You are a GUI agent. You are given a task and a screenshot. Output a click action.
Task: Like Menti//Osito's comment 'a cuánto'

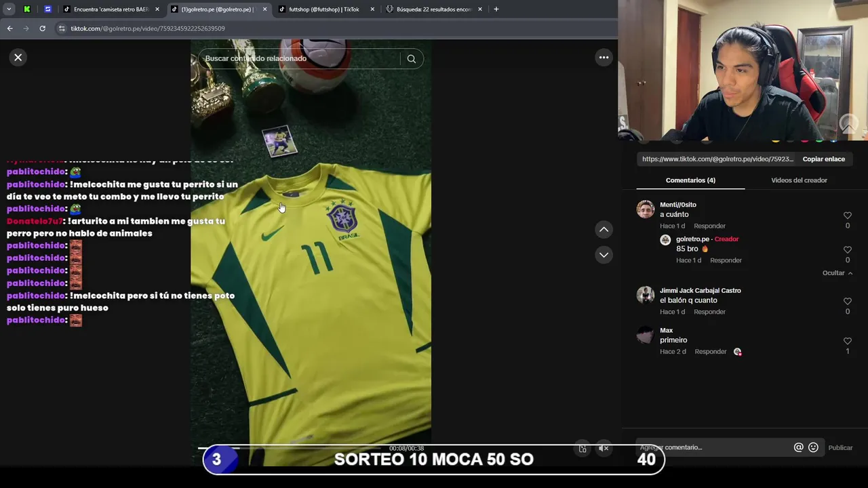847,216
